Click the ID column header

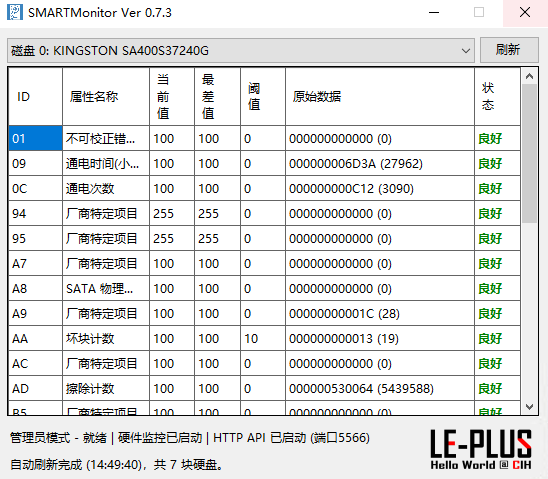(x=35, y=96)
